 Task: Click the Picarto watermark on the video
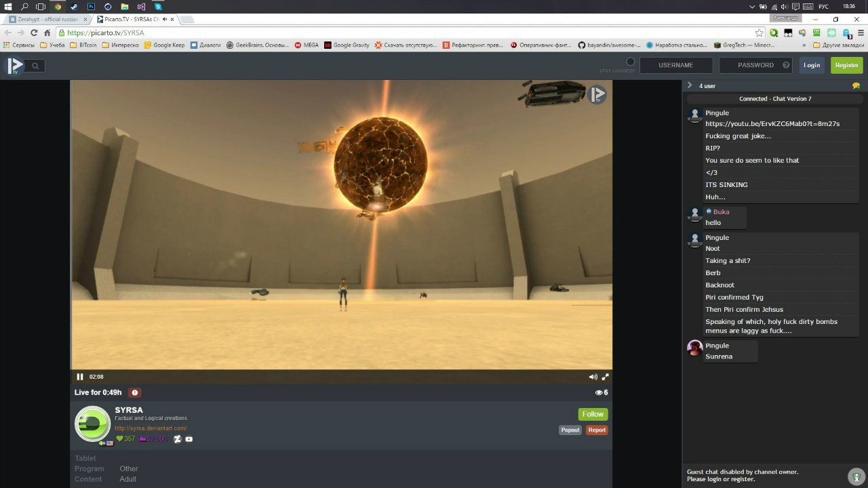click(597, 95)
